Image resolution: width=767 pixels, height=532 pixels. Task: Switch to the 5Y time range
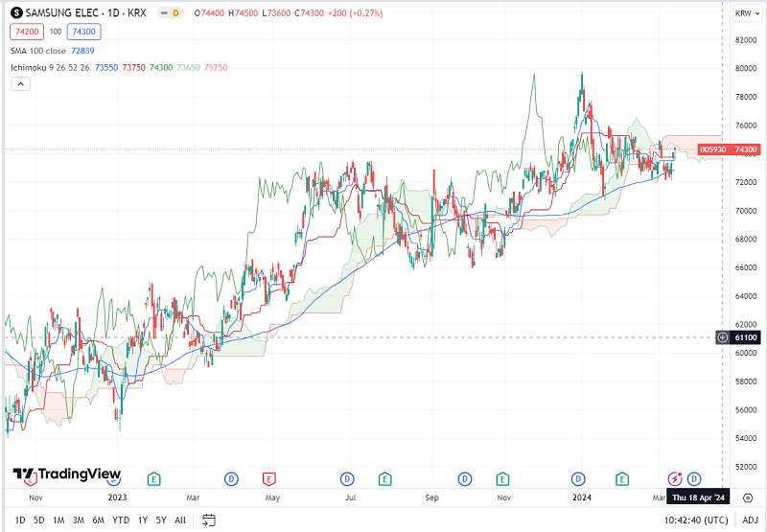(161, 520)
